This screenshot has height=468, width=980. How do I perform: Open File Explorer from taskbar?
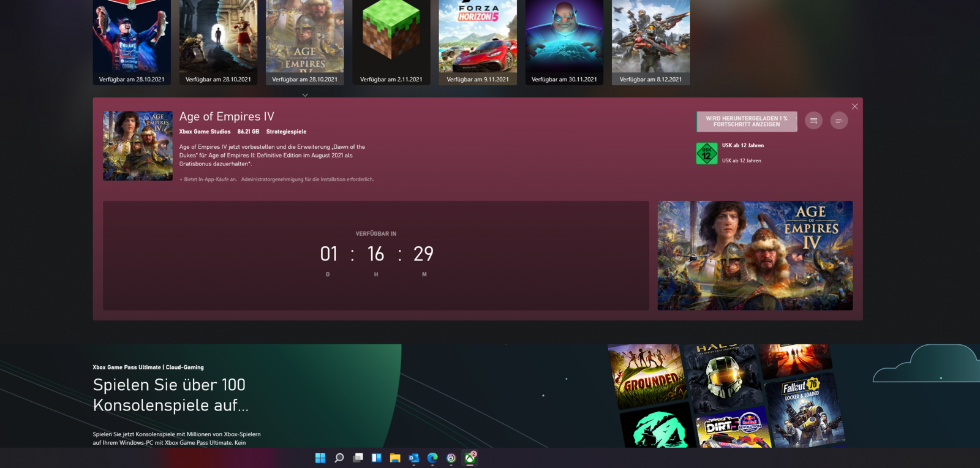click(395, 458)
